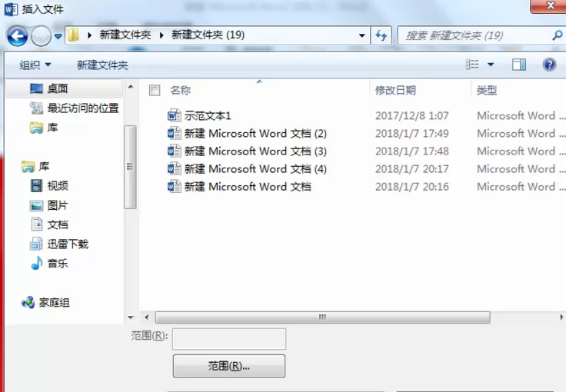This screenshot has width=566, height=392.
Task: Sort by the 类型 column header
Action: pos(487,90)
